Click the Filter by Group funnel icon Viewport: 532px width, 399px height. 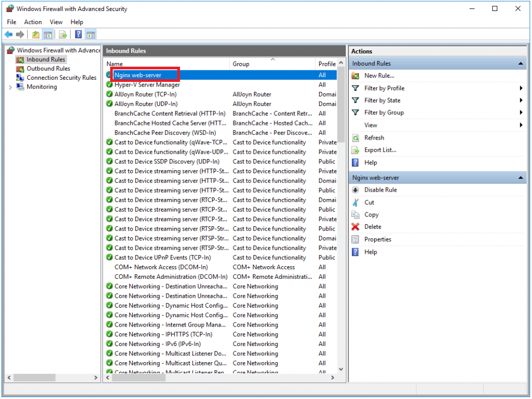click(355, 113)
